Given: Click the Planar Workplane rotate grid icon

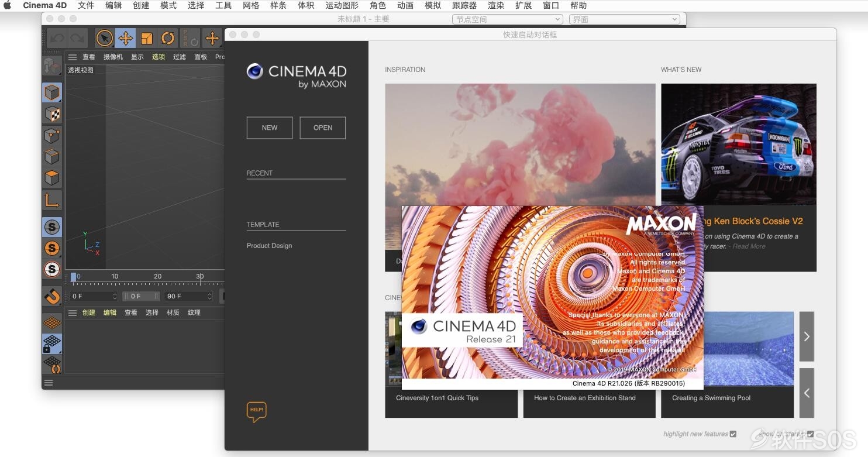Looking at the screenshot, I should click(52, 365).
